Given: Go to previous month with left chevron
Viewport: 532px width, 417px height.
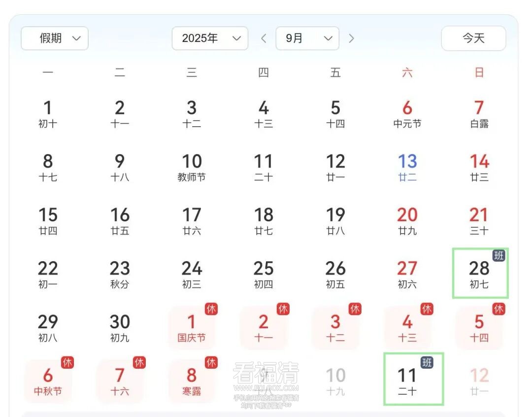Looking at the screenshot, I should [264, 38].
